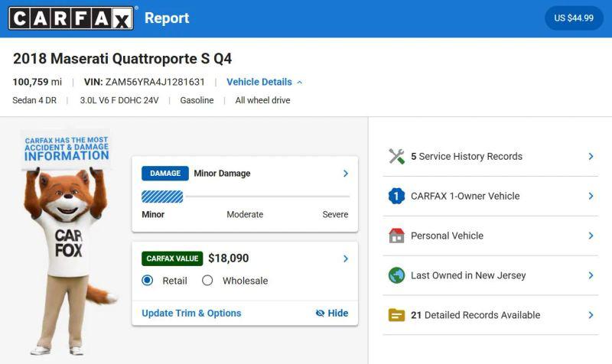Click Last Owned in New Jersey text

click(468, 275)
